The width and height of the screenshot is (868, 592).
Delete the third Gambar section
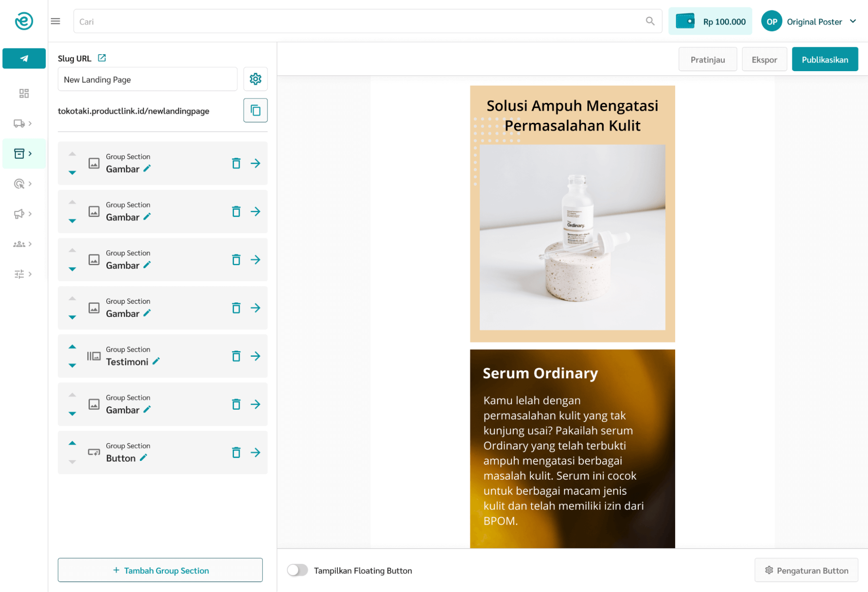(x=236, y=260)
